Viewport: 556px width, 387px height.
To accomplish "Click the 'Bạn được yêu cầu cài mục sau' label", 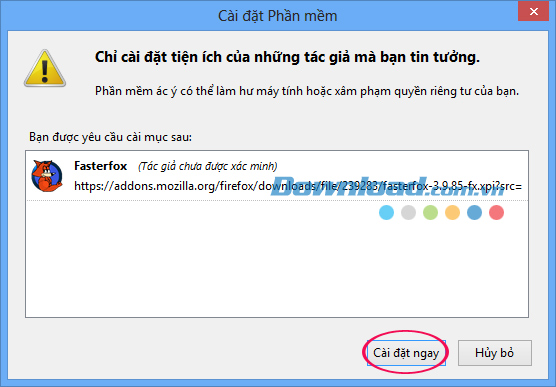I will 110,137.
